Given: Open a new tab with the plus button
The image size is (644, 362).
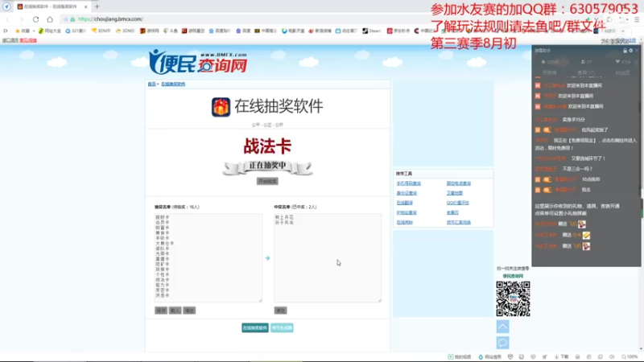Looking at the screenshot, I should pos(97,6).
